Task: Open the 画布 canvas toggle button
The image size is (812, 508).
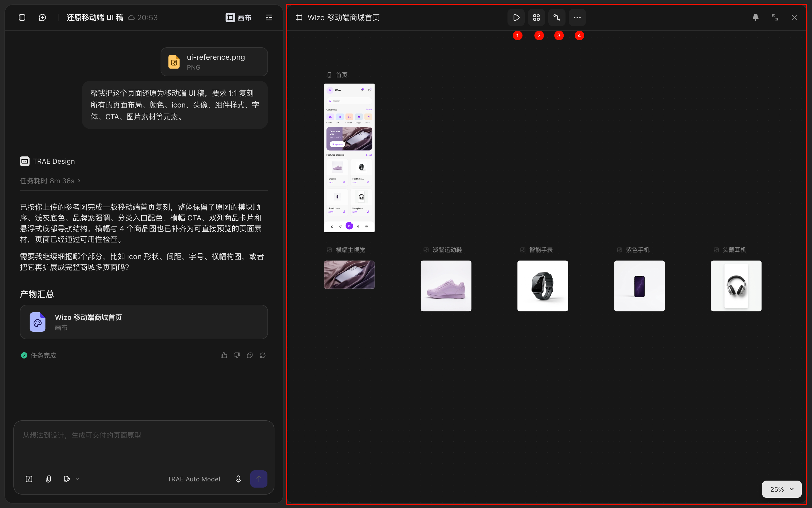Action: [238, 17]
